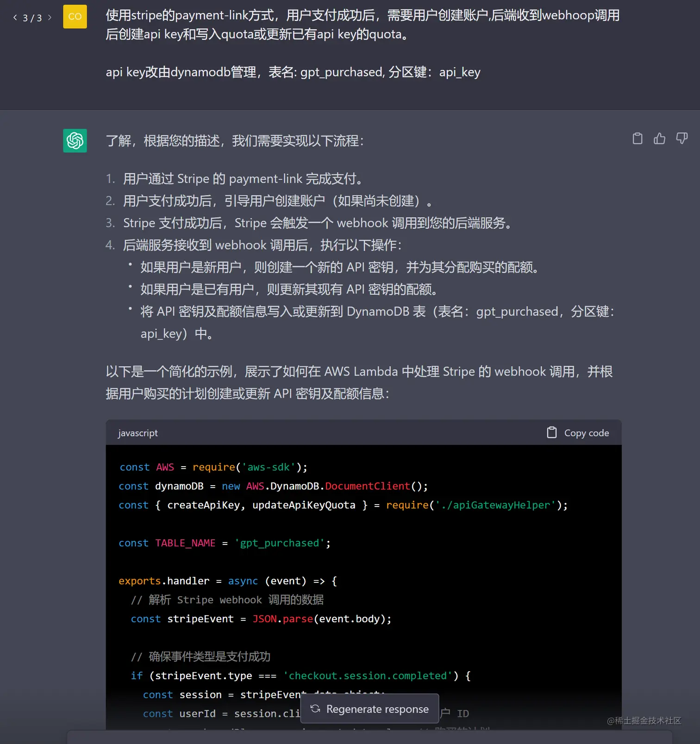Click Copy code button on javascript block

point(578,432)
